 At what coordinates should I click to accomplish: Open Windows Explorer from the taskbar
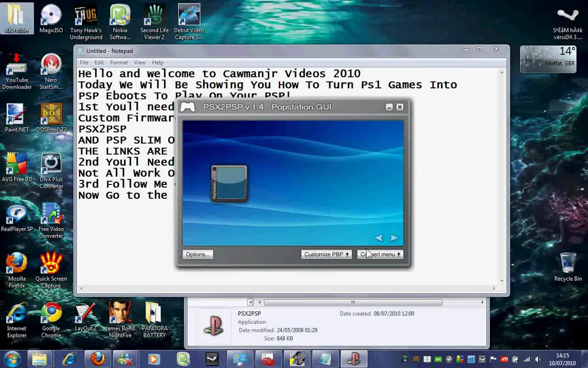click(40, 359)
